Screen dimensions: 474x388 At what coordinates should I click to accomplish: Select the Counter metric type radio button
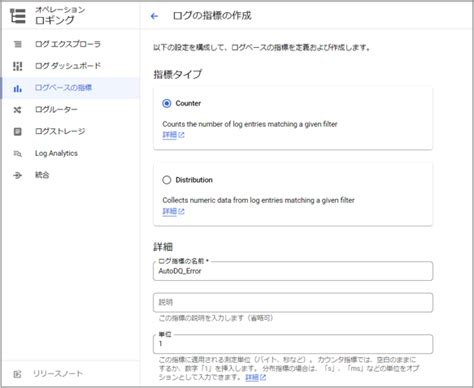coord(167,103)
